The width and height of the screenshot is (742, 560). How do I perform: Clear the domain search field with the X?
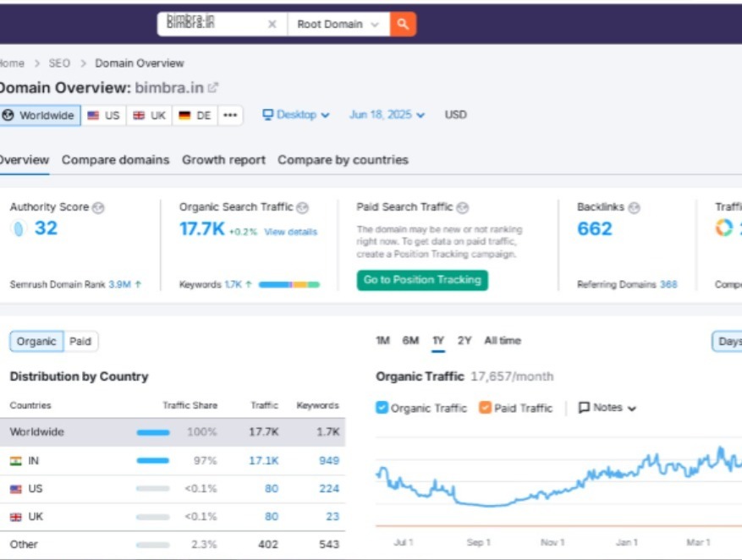pos(272,25)
